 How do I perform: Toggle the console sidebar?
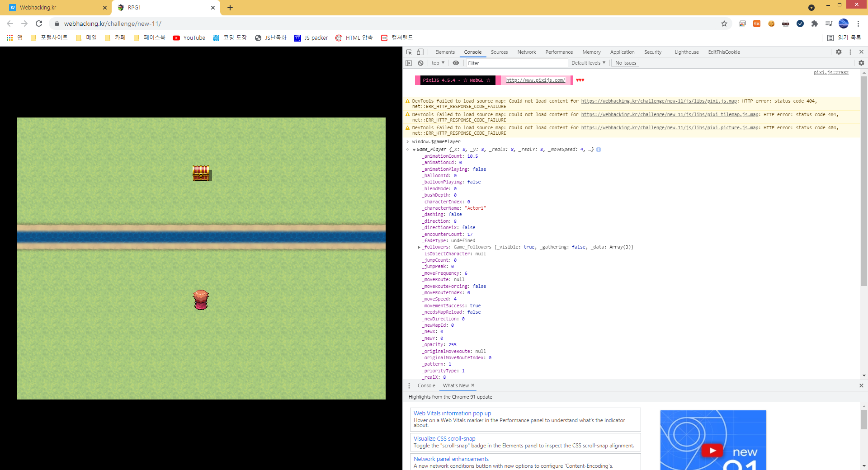coord(409,63)
